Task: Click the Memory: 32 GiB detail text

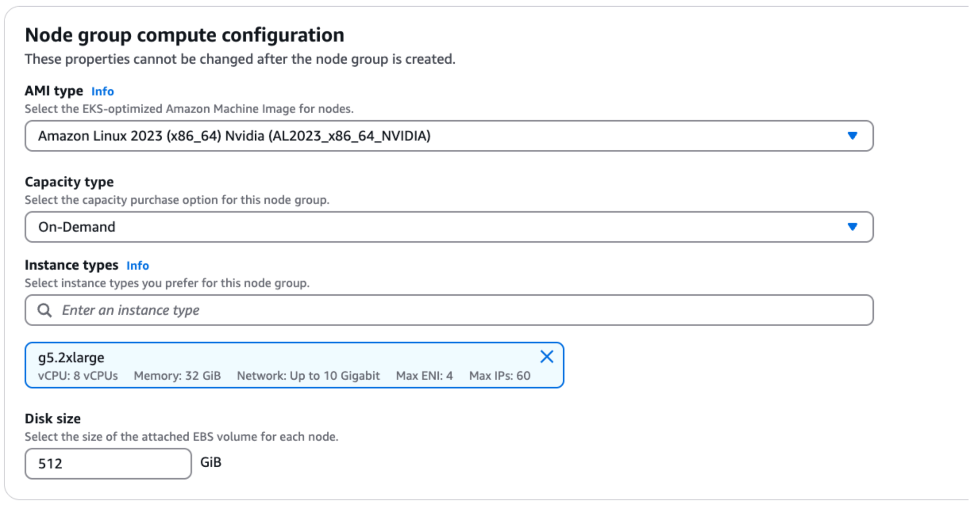Action: (177, 376)
